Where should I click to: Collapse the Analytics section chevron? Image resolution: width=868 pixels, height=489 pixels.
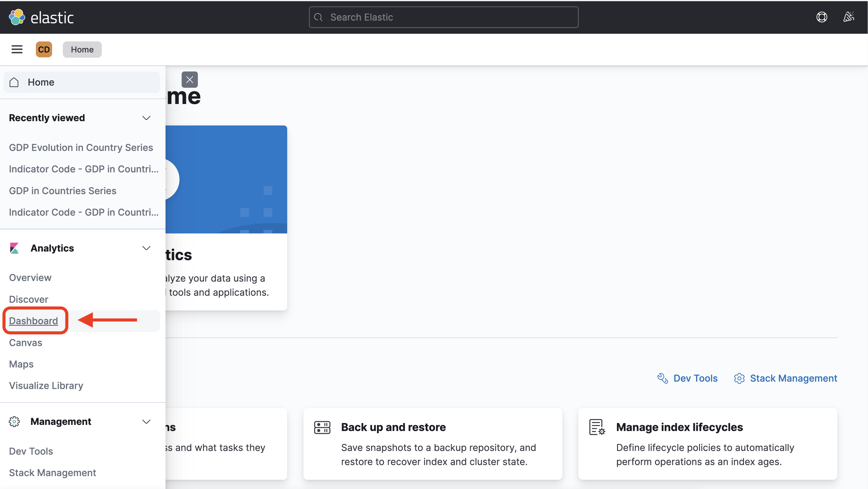(146, 248)
